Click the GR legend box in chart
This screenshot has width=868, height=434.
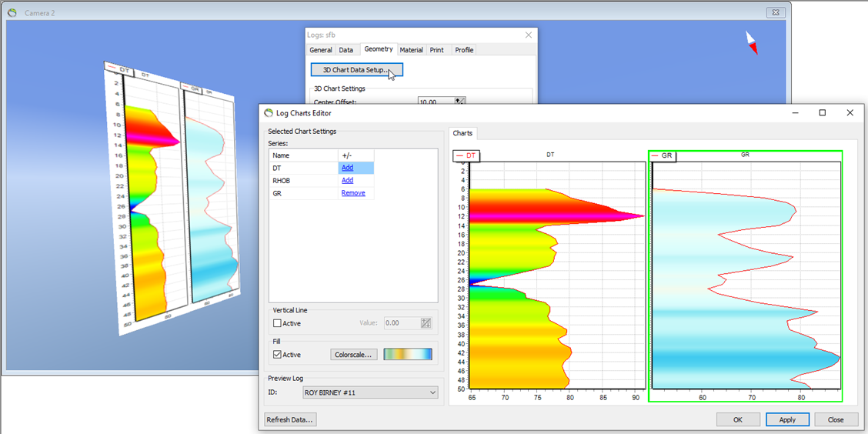[x=662, y=156]
